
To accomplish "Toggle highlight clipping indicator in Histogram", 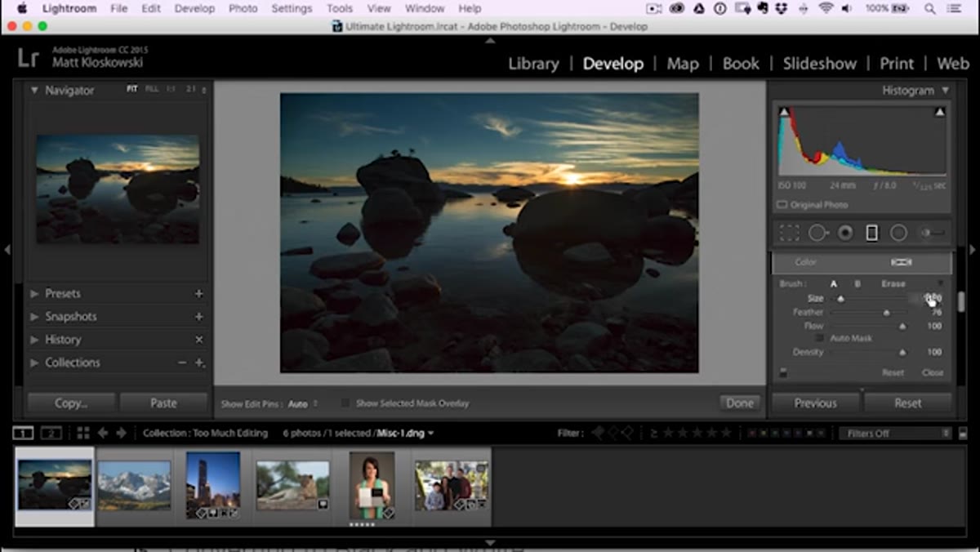I will coord(939,112).
